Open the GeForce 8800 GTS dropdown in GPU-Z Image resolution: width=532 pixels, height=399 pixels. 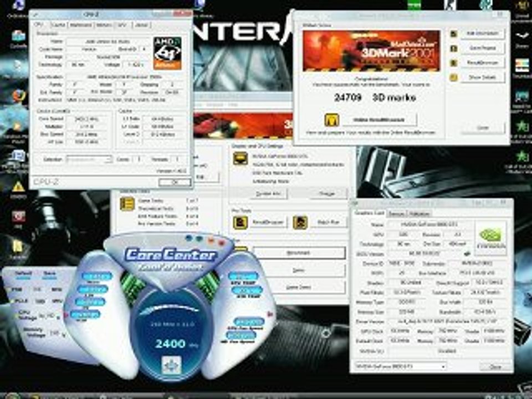[400, 366]
